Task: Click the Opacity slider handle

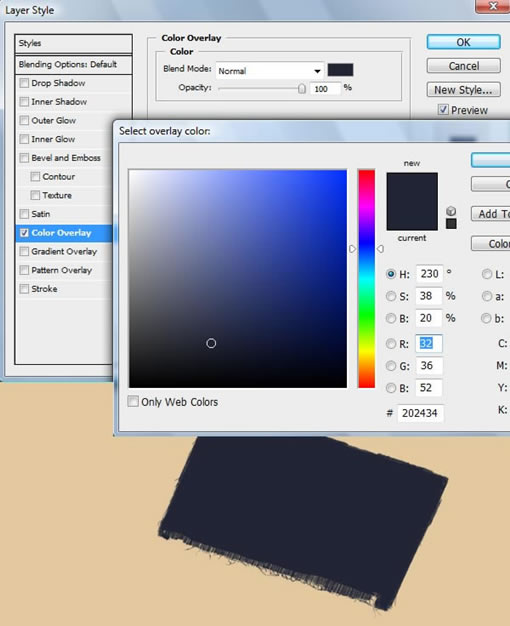Action: click(x=302, y=88)
